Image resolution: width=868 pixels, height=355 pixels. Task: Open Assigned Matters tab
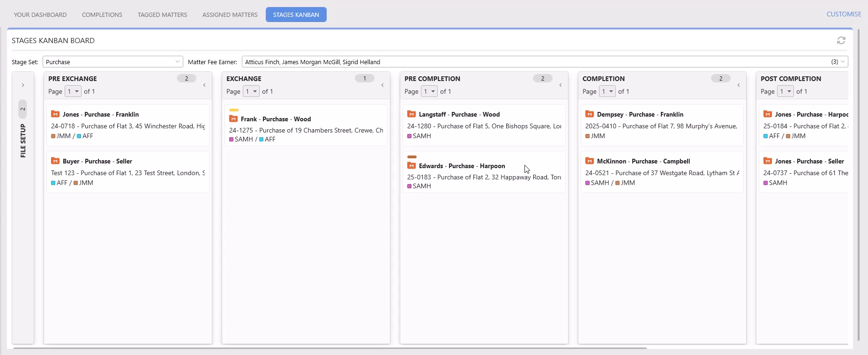230,15
